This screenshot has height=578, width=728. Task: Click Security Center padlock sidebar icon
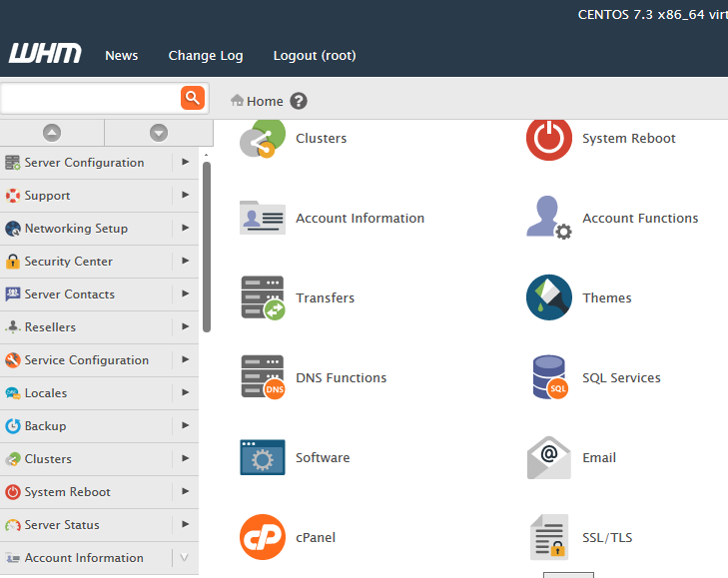(13, 262)
